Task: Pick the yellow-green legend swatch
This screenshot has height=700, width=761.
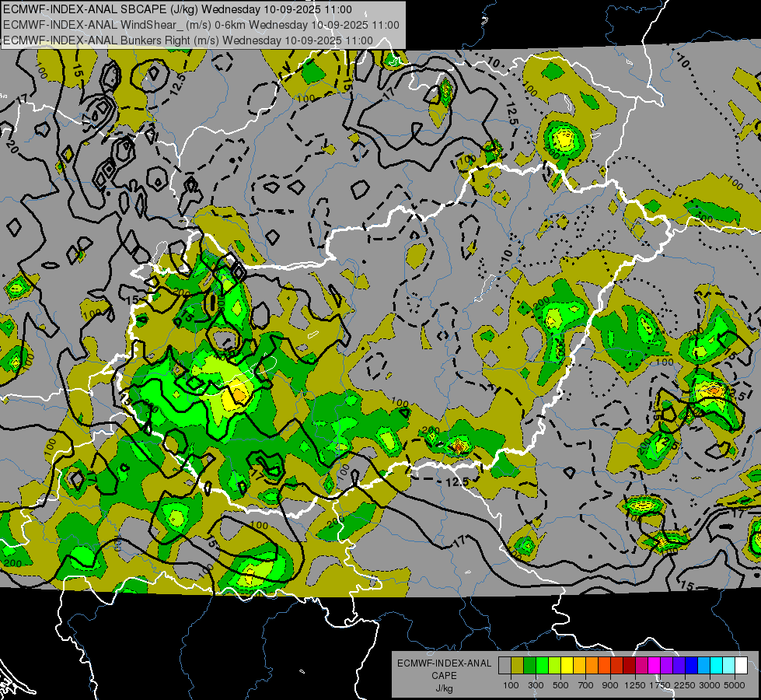Action: pos(555,666)
